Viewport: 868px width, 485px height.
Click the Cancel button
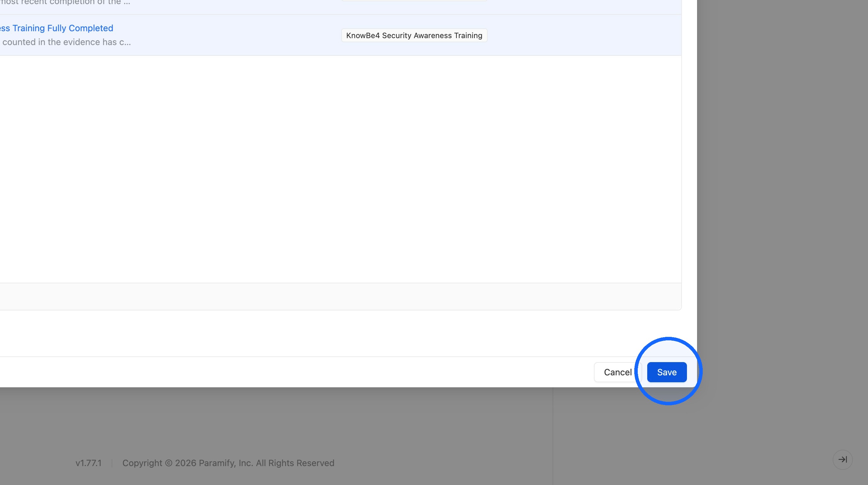point(618,372)
